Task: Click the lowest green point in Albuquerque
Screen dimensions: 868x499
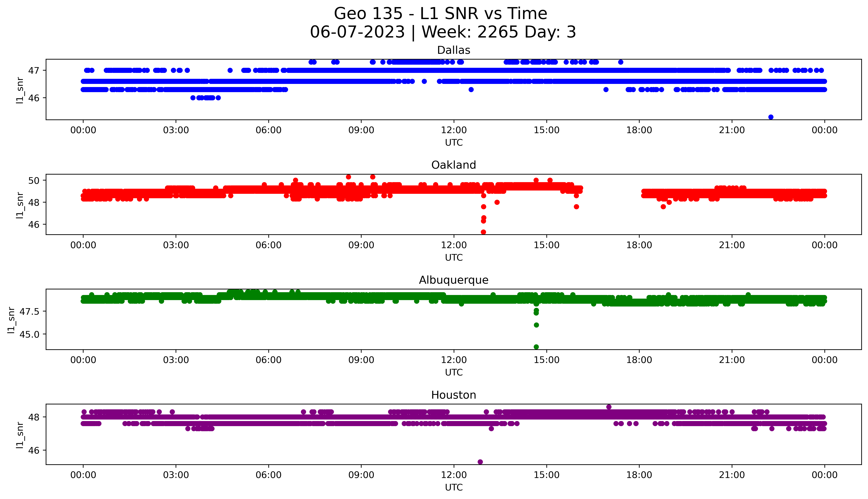Action: tap(536, 347)
